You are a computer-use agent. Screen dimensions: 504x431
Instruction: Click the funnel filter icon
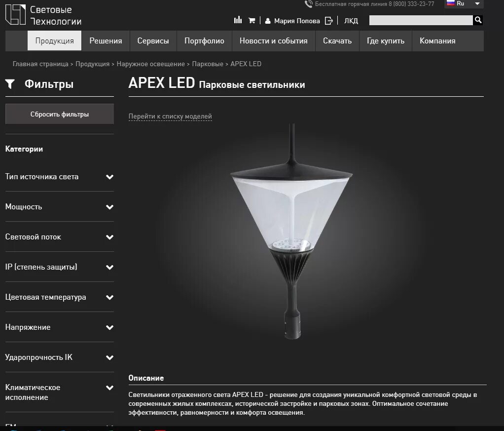10,84
